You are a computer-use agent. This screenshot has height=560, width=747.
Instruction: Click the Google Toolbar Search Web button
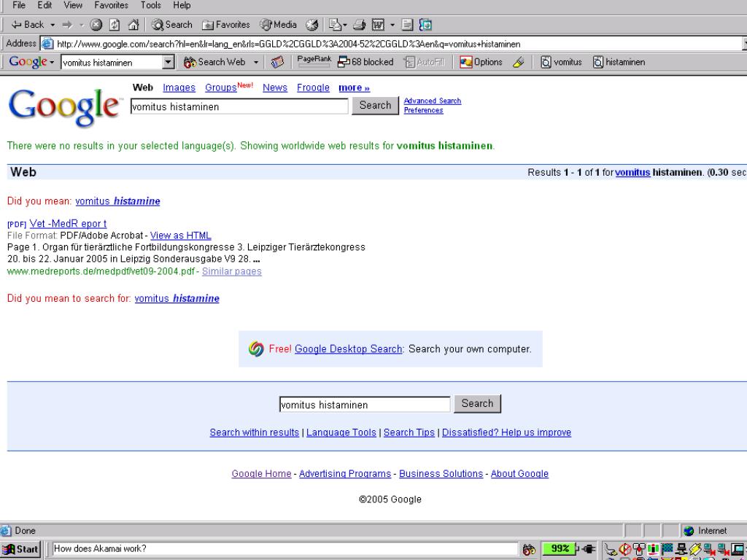tap(214, 62)
